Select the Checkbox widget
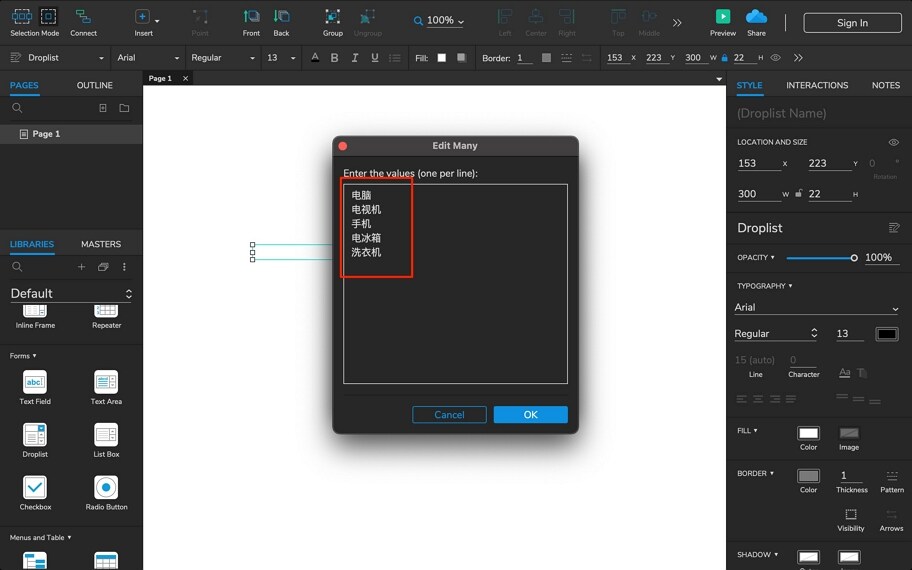The width and height of the screenshot is (912, 570). click(35, 493)
